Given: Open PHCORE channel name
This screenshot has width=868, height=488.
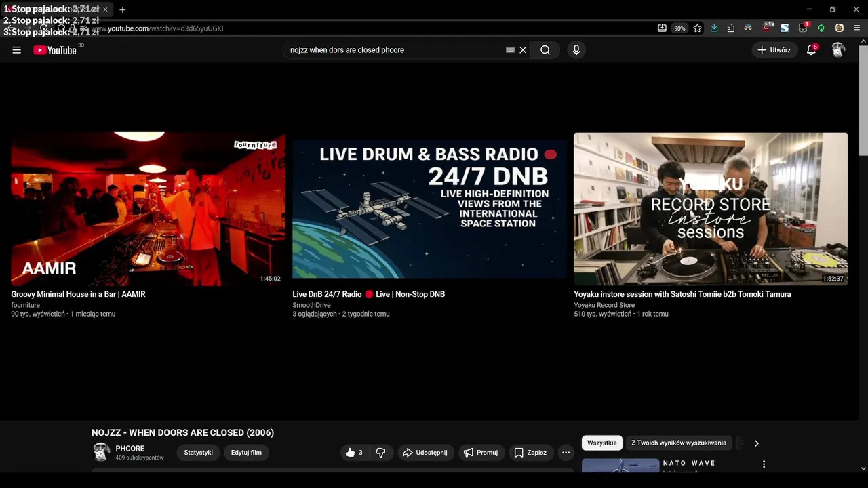Looking at the screenshot, I should click(130, 449).
